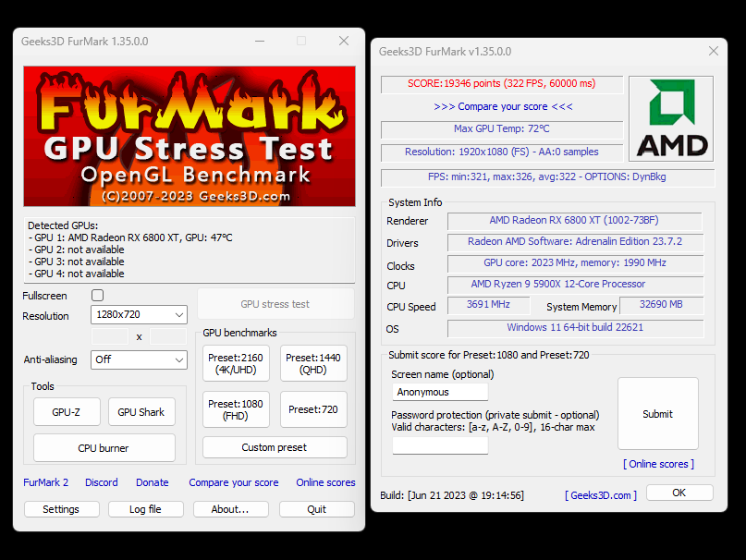Click OK in the score dialog

(679, 493)
